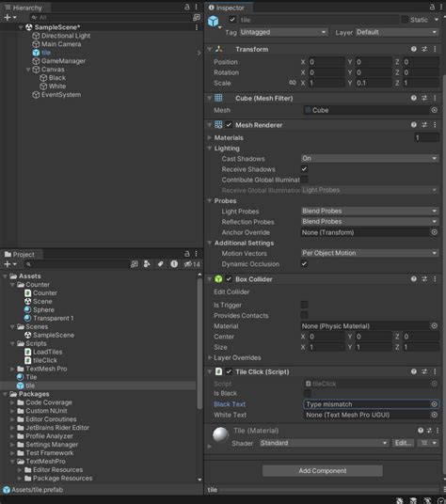The image size is (446, 504).
Task: Lock the Project panel
Action: coord(187,254)
